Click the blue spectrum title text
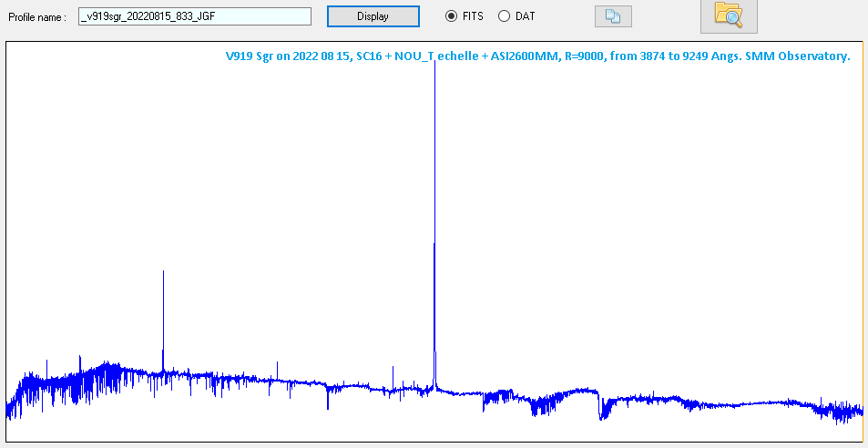868x448 pixels. pos(537,56)
